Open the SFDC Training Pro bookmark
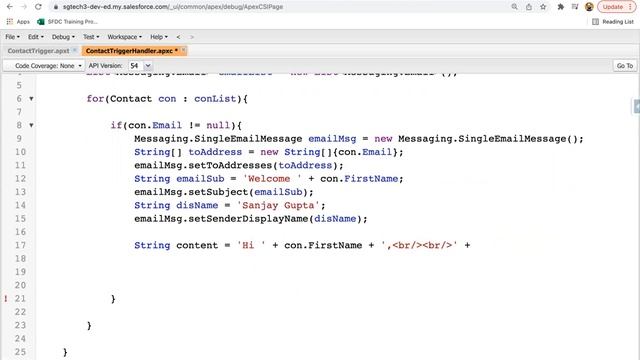This screenshot has width=640, height=360. pos(67,22)
